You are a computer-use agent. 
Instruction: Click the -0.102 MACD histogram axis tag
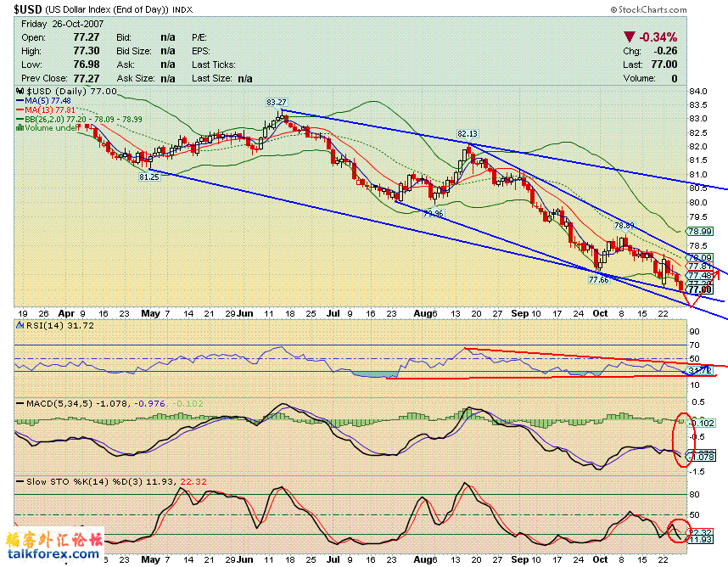[x=702, y=423]
